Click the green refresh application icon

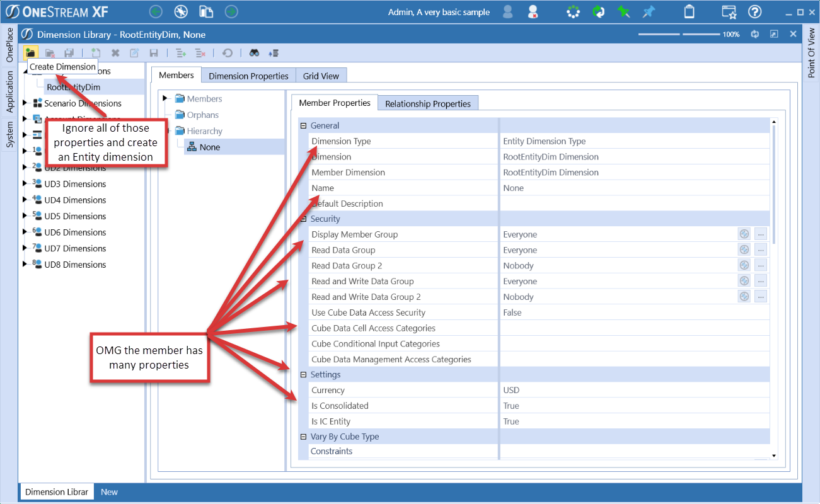(x=598, y=11)
